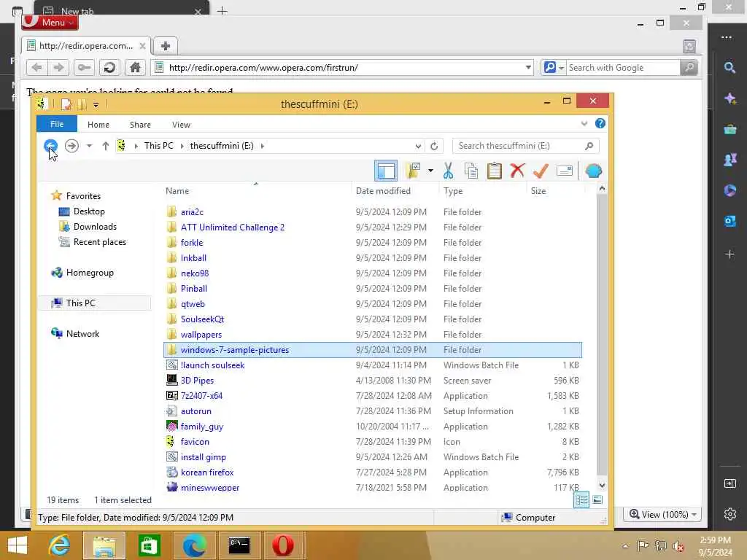Click Opera's Home button
The height and width of the screenshot is (560, 747).
[135, 68]
